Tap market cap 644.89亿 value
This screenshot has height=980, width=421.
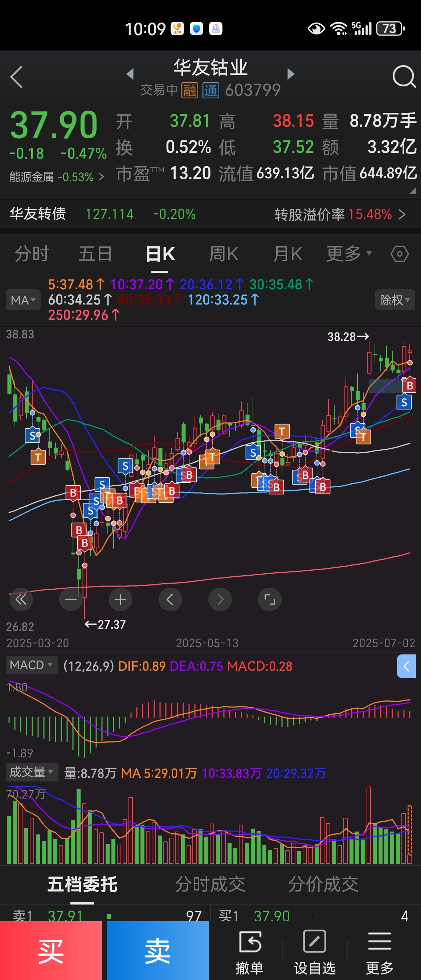[x=388, y=173]
